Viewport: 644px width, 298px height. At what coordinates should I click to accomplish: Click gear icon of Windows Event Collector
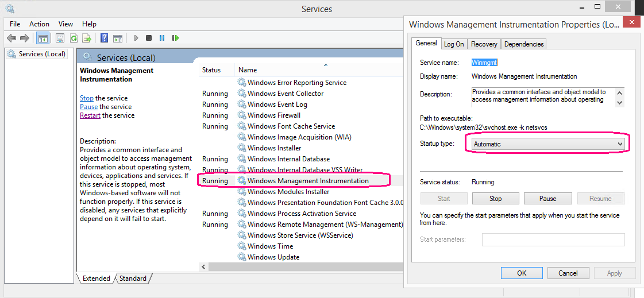click(241, 94)
